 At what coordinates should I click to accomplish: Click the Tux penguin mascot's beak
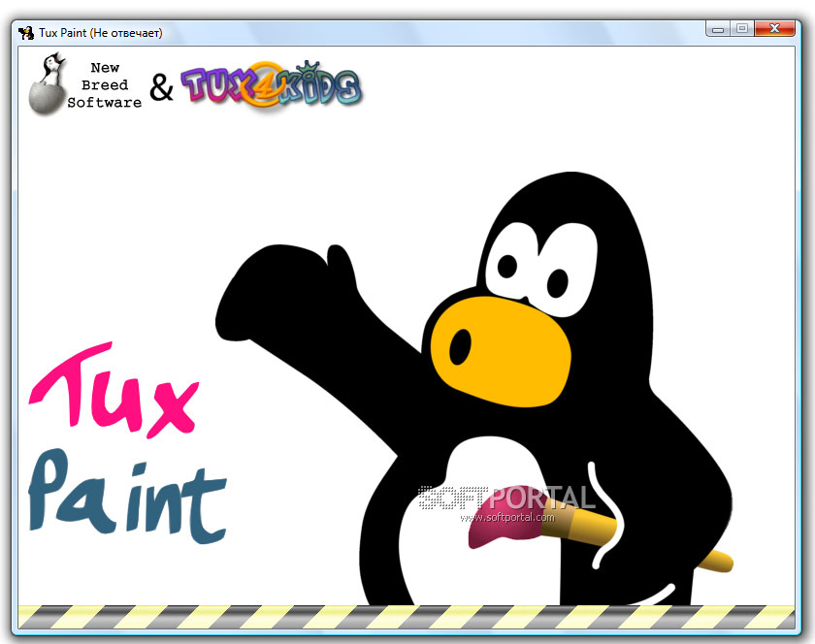tap(501, 351)
